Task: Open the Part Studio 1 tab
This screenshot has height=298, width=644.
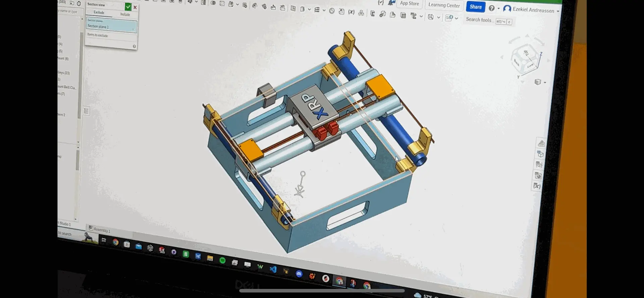Action: click(x=64, y=224)
